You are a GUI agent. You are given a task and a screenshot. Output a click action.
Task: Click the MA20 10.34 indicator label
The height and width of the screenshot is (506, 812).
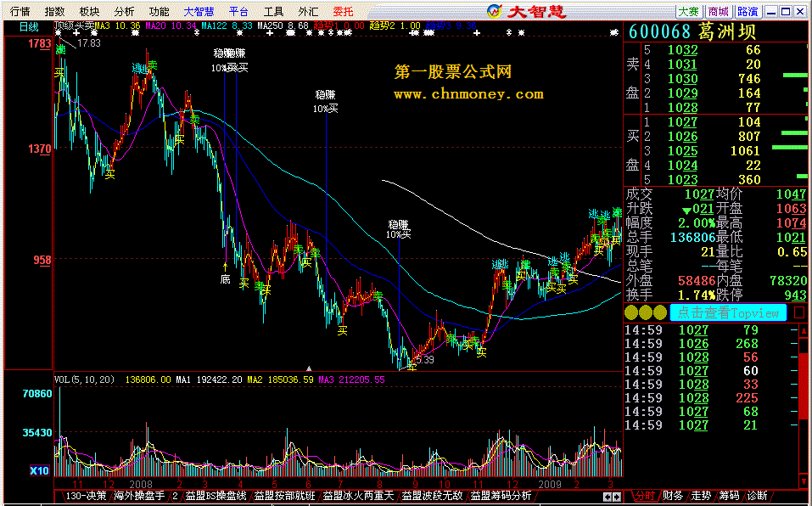172,25
